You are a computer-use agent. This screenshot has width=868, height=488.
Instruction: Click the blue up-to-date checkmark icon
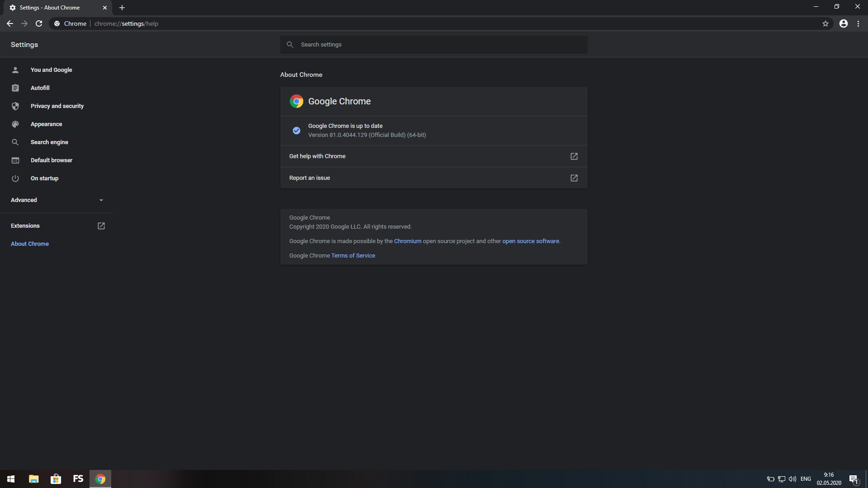(x=297, y=130)
